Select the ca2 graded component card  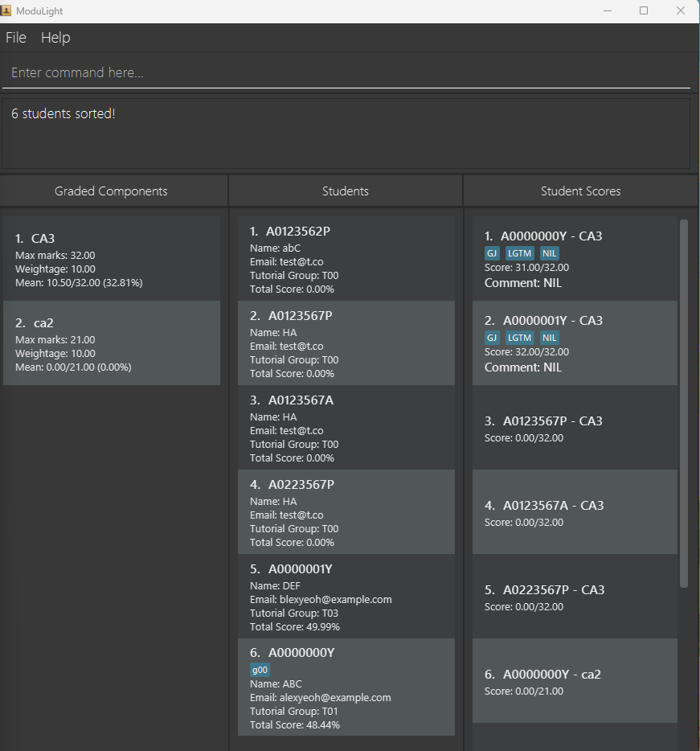tap(112, 343)
